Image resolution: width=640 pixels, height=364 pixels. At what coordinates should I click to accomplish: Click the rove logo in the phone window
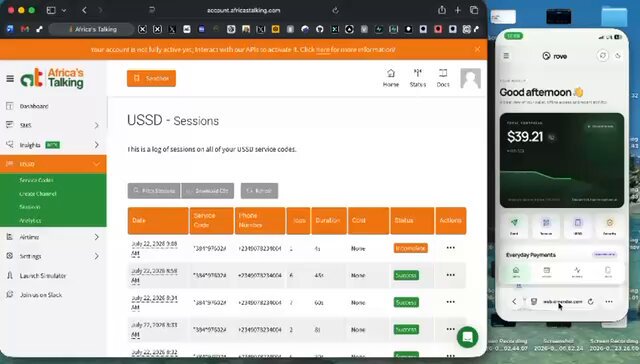pyautogui.click(x=555, y=56)
